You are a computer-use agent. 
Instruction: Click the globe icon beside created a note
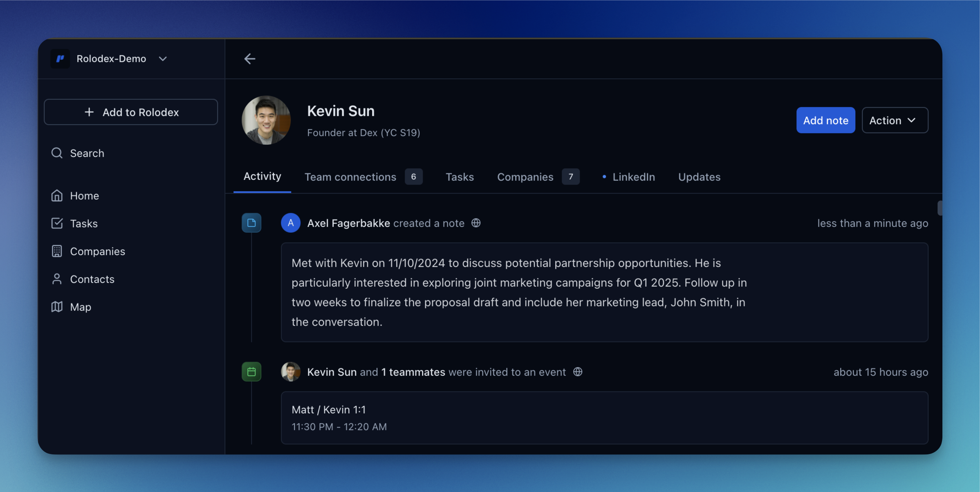click(476, 223)
